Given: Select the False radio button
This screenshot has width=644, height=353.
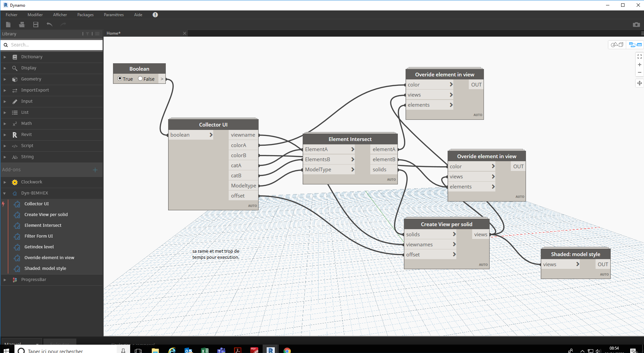Looking at the screenshot, I should (140, 79).
